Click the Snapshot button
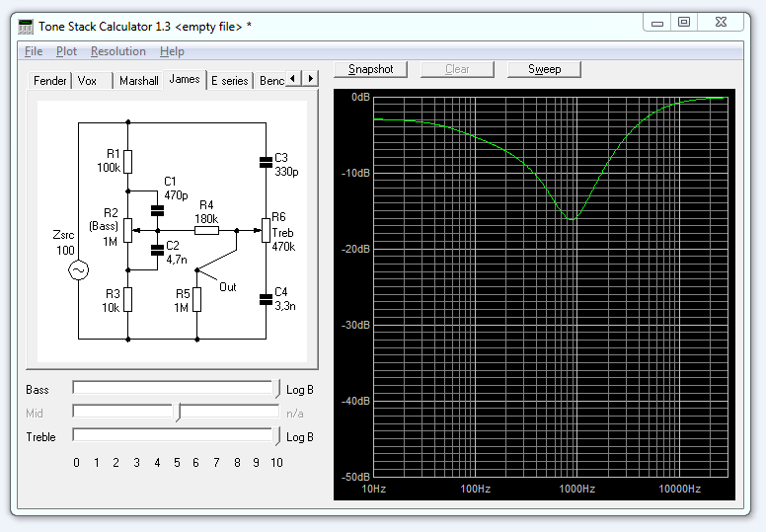This screenshot has height=532, width=766. [371, 69]
